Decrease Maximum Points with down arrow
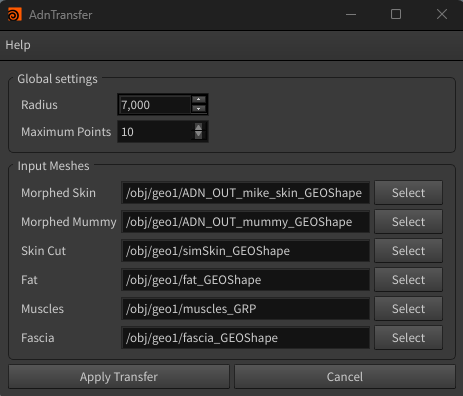 click(198, 135)
